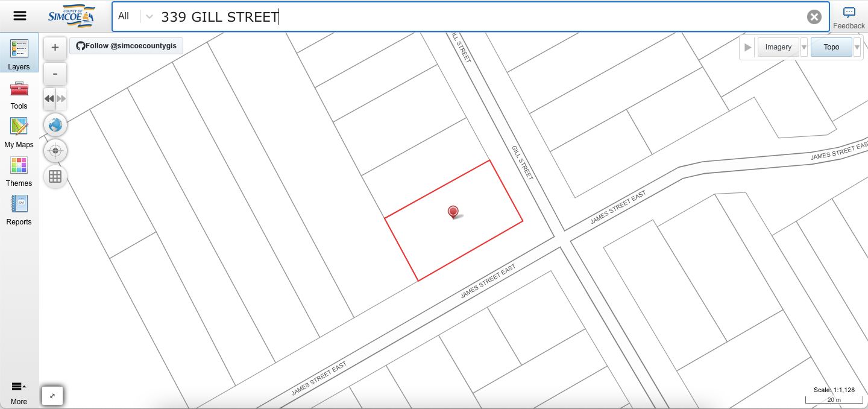This screenshot has width=868, height=409.
Task: Zoom out on the map
Action: [55, 74]
